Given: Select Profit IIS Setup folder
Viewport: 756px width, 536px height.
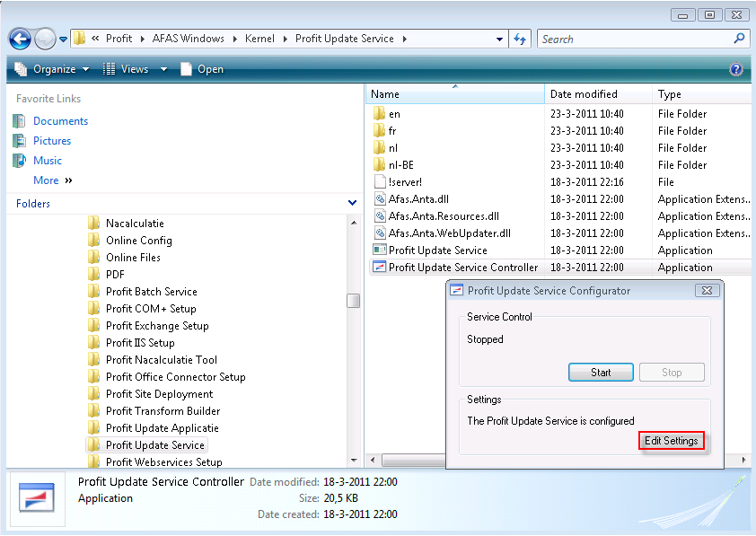Looking at the screenshot, I should (x=140, y=343).
